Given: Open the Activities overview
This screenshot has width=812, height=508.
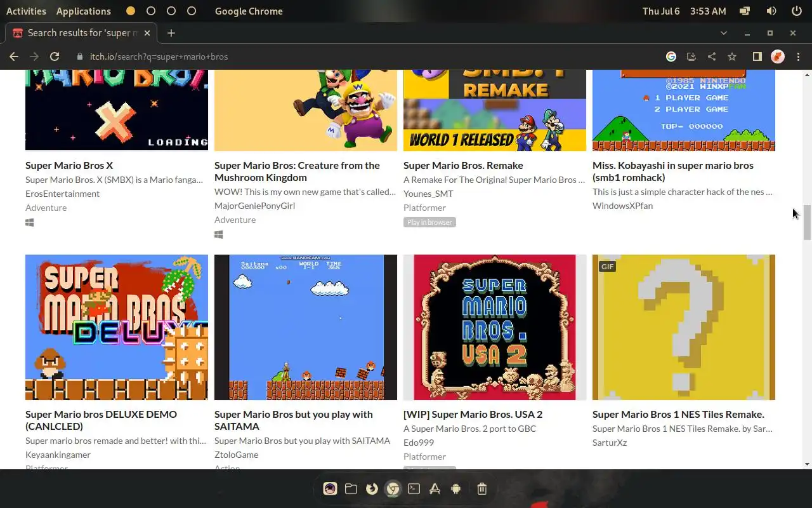Looking at the screenshot, I should pos(26,11).
